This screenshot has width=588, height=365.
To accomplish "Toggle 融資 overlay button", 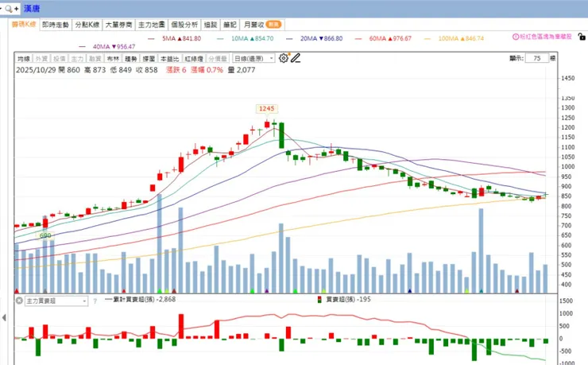I will click(x=95, y=59).
